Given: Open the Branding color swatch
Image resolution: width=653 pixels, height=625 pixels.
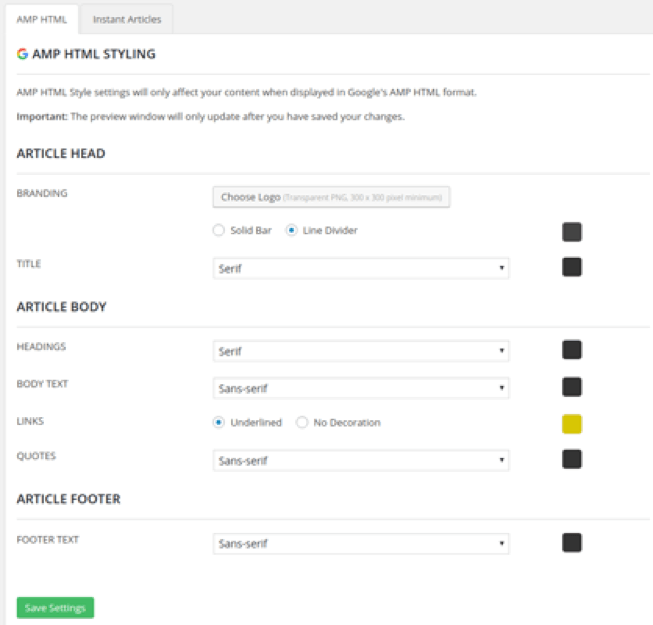Looking at the screenshot, I should pyautogui.click(x=572, y=232).
